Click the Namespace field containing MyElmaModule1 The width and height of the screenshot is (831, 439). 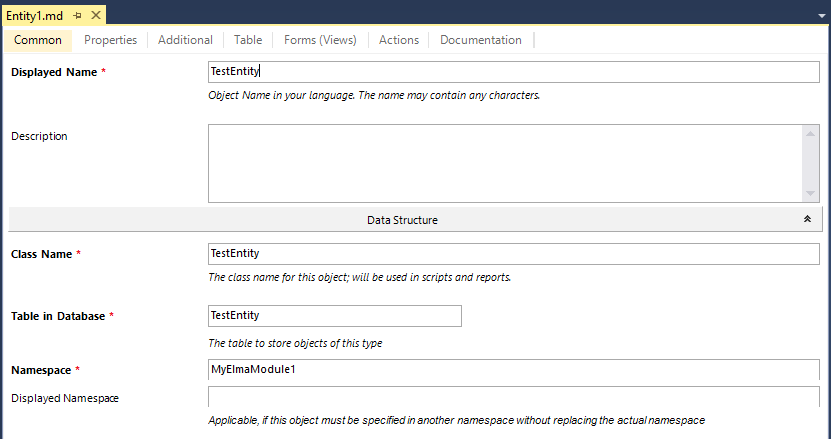pos(513,370)
